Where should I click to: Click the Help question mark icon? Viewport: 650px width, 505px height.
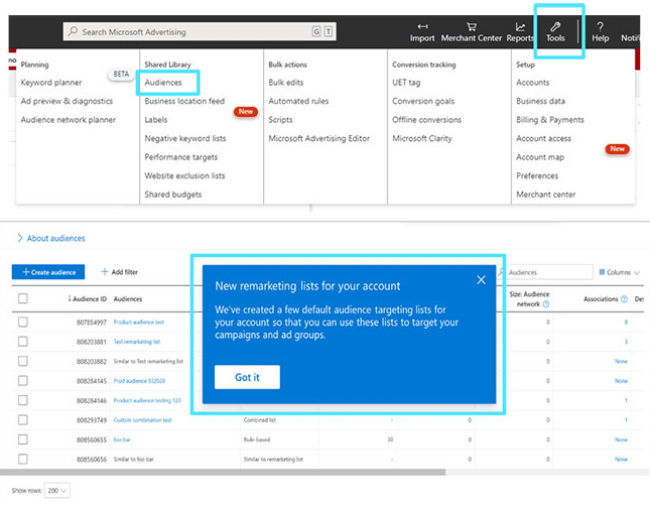[600, 26]
